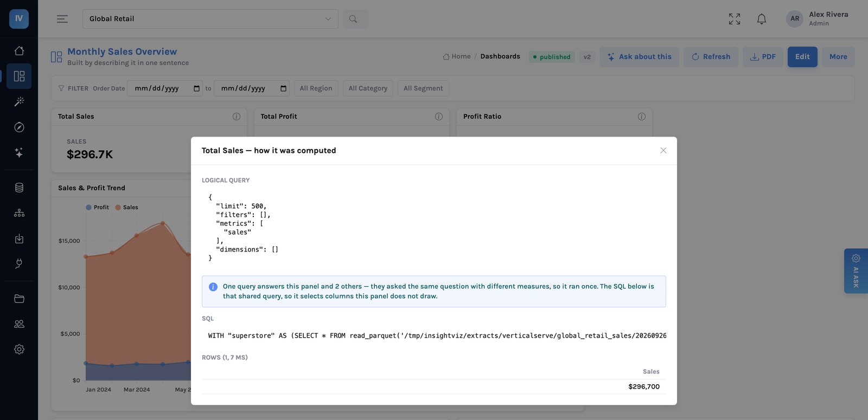The image size is (868, 420).
Task: Open the database icon in sidebar
Action: pyautogui.click(x=19, y=188)
